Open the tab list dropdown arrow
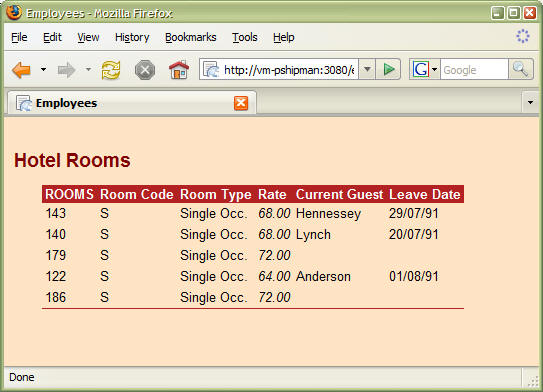Screen dimensions: 543x392 (530, 103)
